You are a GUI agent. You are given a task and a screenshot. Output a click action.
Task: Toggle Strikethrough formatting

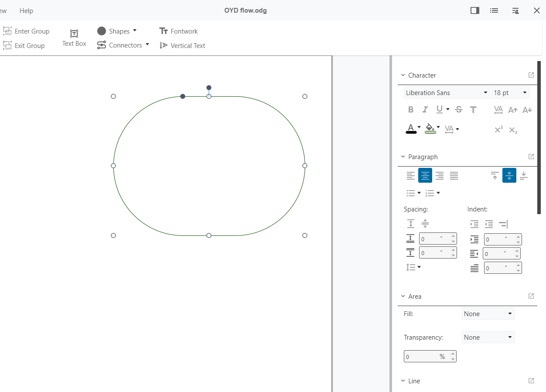459,109
